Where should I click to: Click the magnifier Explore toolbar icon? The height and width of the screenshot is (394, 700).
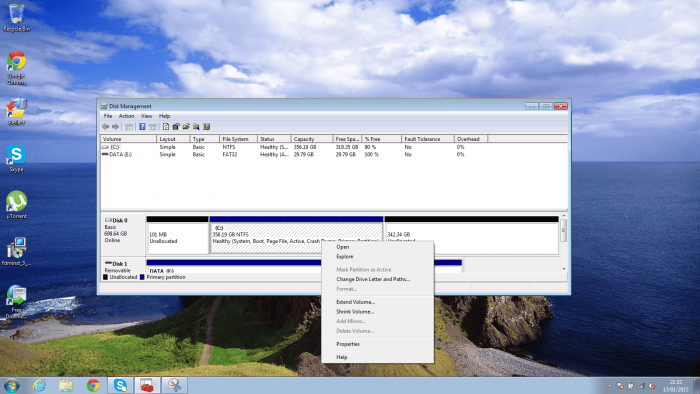point(196,127)
